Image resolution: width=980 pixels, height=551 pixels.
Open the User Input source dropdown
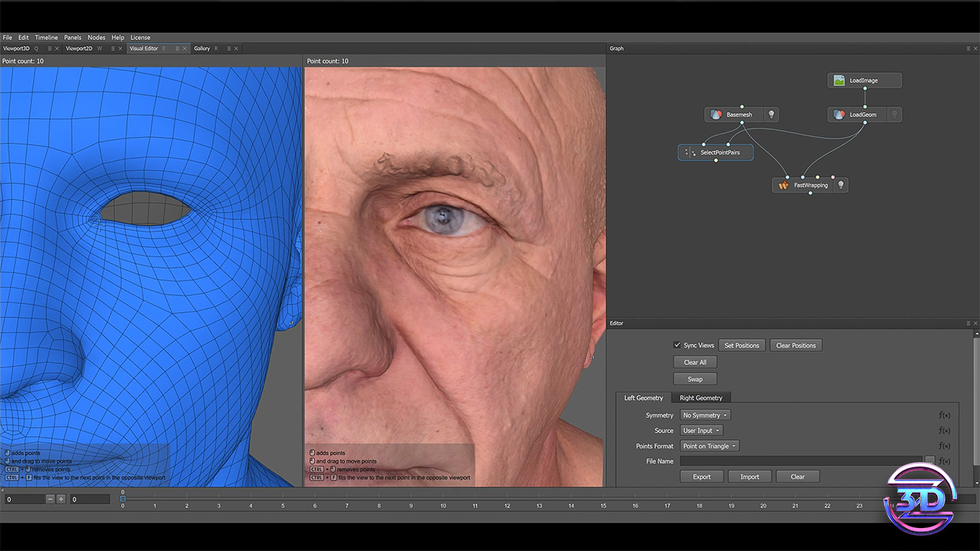701,431
